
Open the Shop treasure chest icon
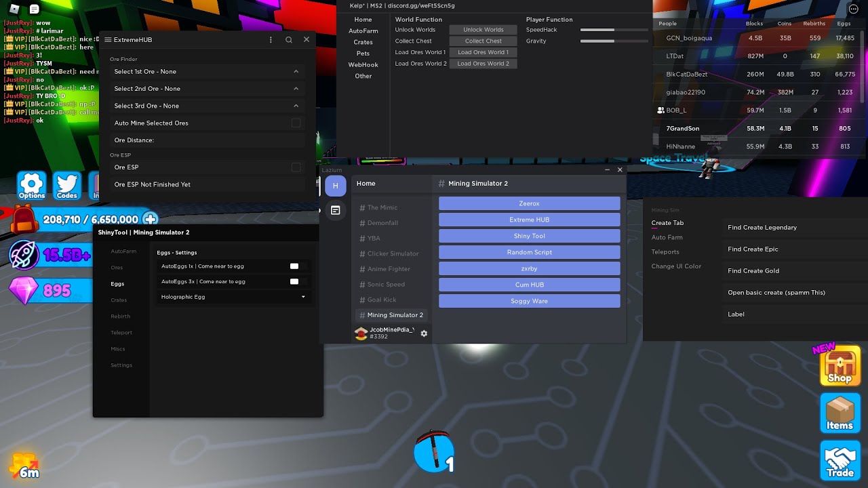coord(840,365)
